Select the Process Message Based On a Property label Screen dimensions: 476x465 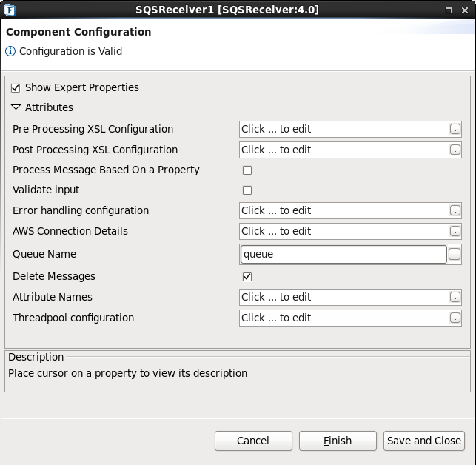[106, 170]
